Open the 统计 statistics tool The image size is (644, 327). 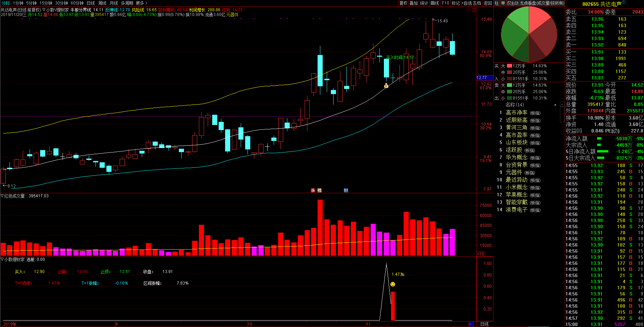[424, 3]
